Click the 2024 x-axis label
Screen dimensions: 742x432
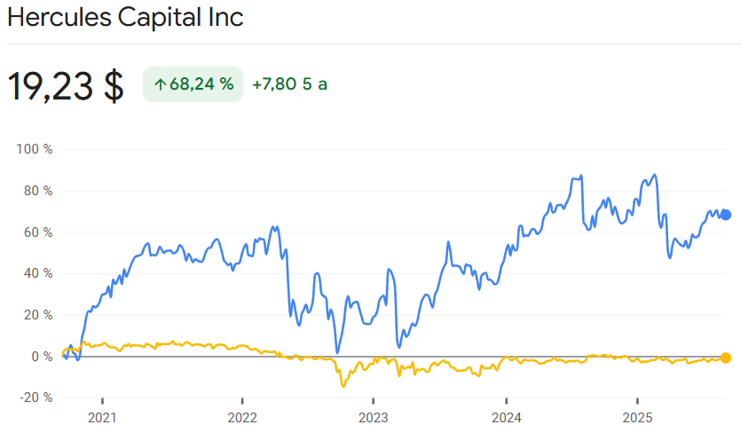[507, 417]
